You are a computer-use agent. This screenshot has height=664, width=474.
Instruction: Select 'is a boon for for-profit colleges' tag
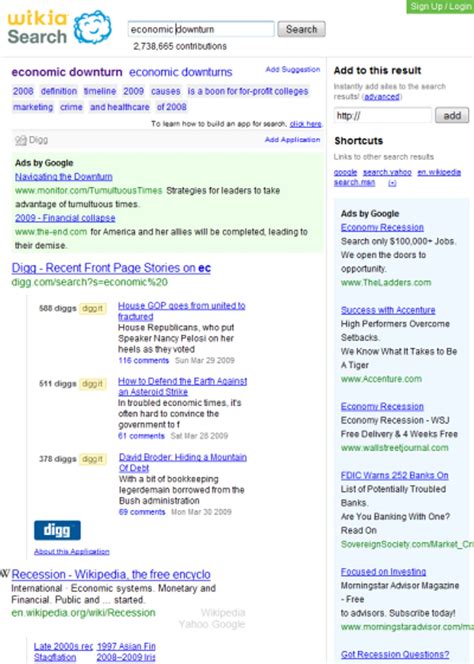[x=248, y=91]
